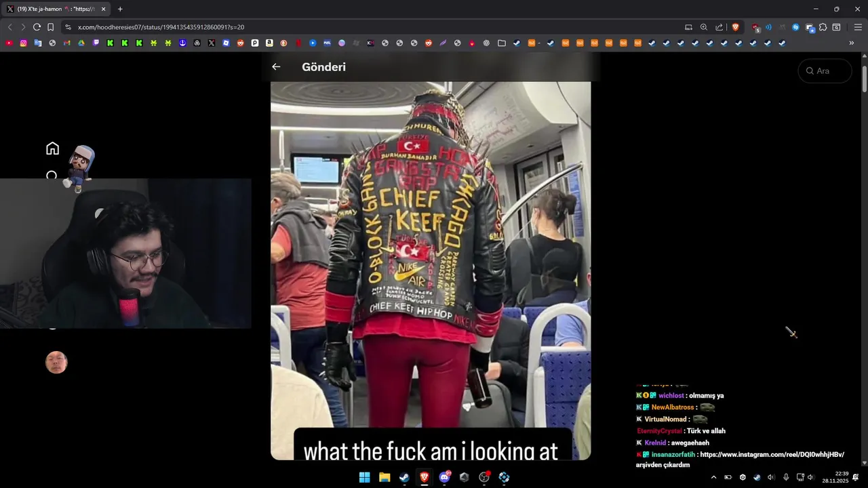The height and width of the screenshot is (488, 868).
Task: Open the clock and date panel
Action: point(835,477)
